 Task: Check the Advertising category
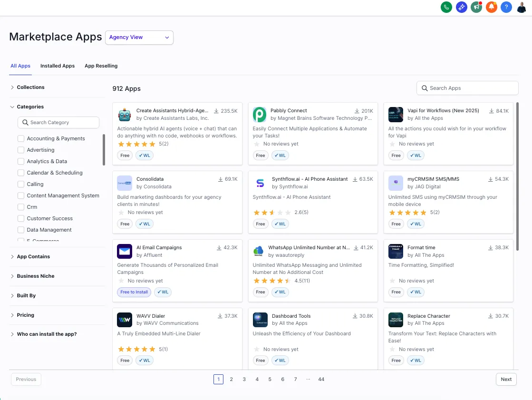click(x=21, y=150)
